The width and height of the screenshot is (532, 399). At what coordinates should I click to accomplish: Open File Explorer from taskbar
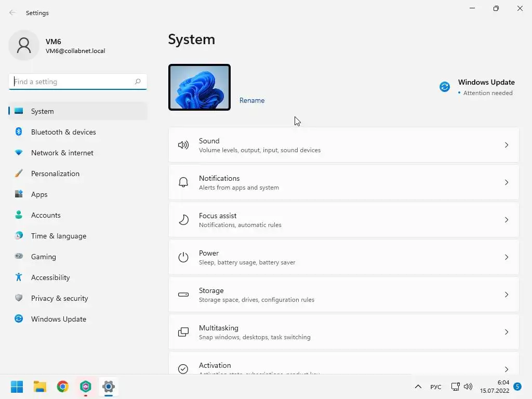39,387
